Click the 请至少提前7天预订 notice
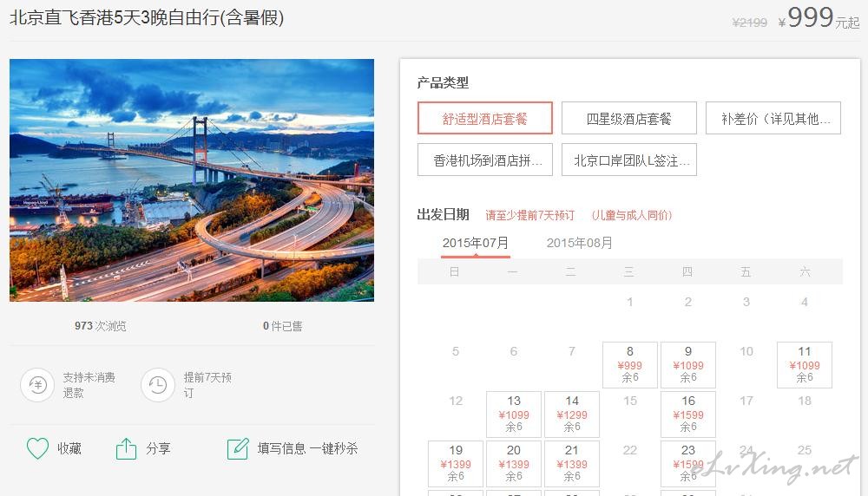Image resolution: width=868 pixels, height=496 pixels. (x=529, y=215)
